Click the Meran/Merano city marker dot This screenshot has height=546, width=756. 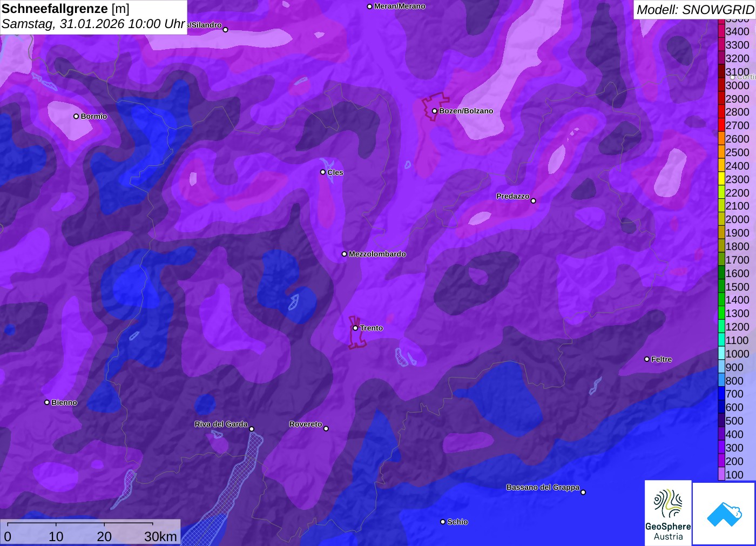(x=369, y=6)
